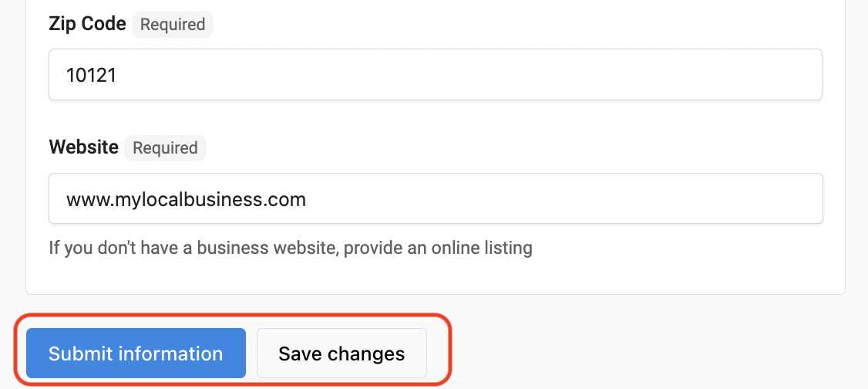
Task: Focus the Zip Code input field
Action: pos(435,75)
